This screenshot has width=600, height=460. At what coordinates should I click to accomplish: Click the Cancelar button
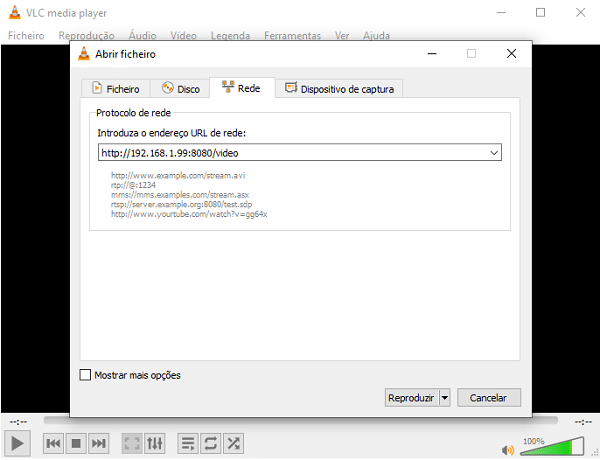(x=489, y=398)
